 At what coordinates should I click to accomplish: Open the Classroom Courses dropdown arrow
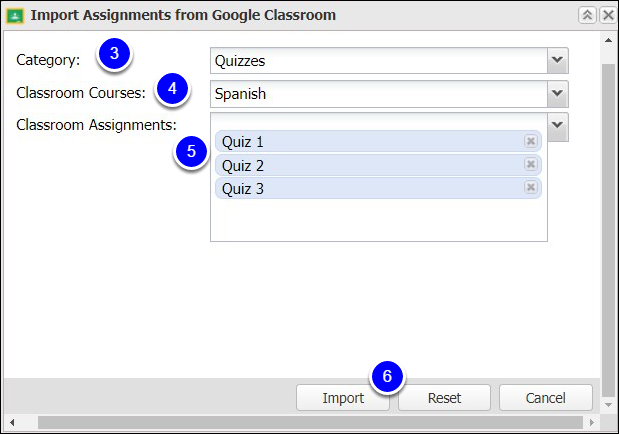coord(557,94)
